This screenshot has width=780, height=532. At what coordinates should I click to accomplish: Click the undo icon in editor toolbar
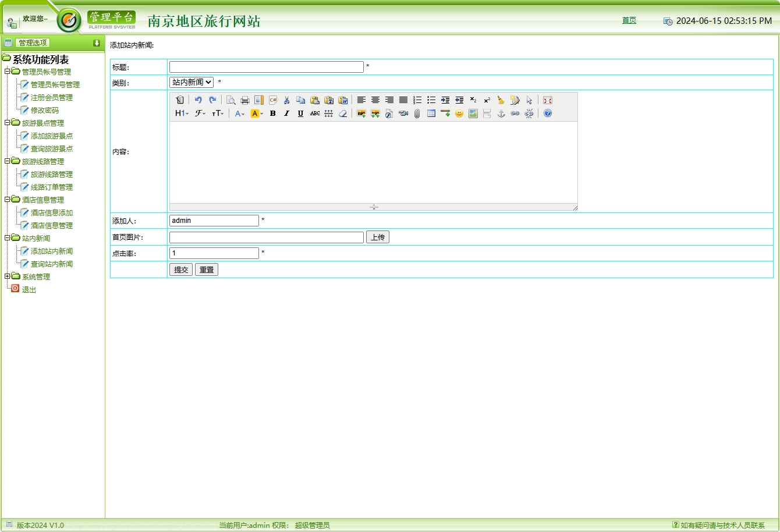click(x=198, y=100)
